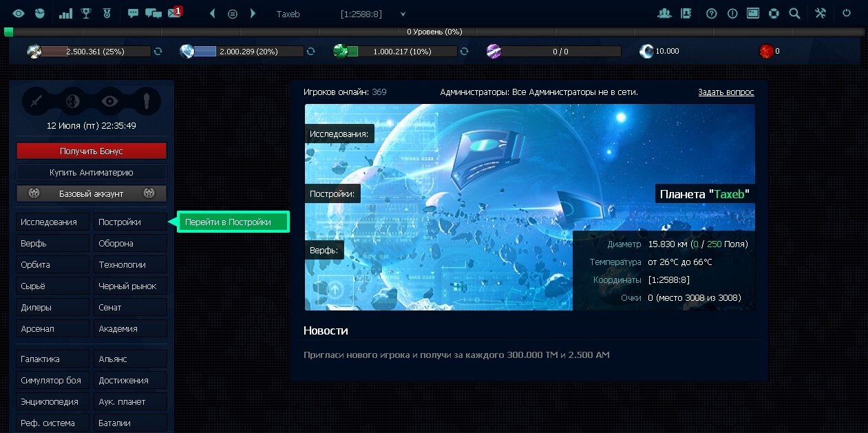This screenshot has height=433, width=868.
Task: Refresh the metal resource counter
Action: [x=158, y=52]
